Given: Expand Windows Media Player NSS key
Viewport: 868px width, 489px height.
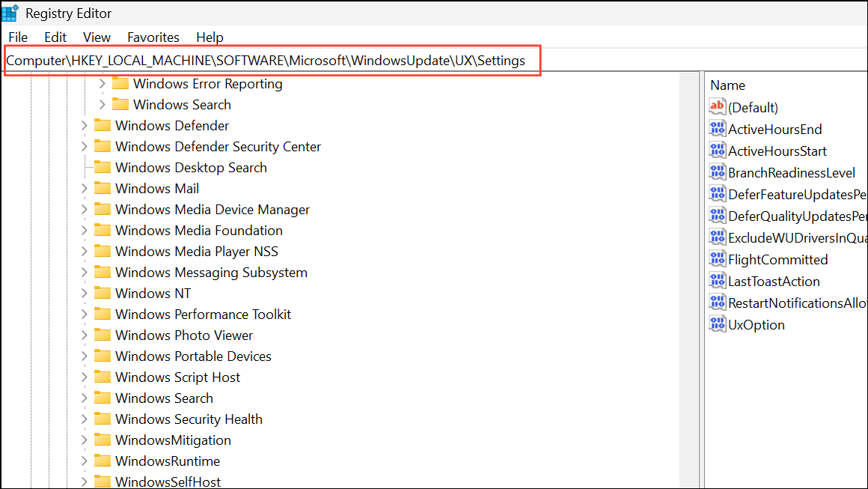Looking at the screenshot, I should [x=84, y=252].
